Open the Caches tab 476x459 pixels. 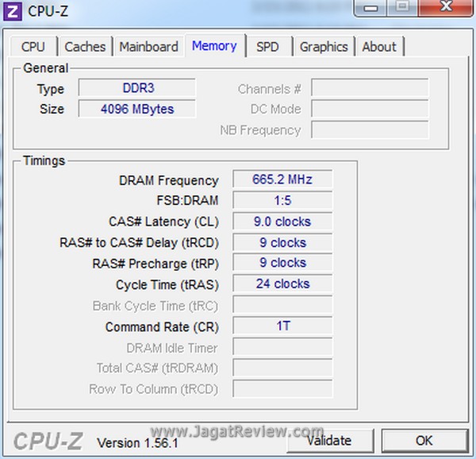pyautogui.click(x=85, y=47)
